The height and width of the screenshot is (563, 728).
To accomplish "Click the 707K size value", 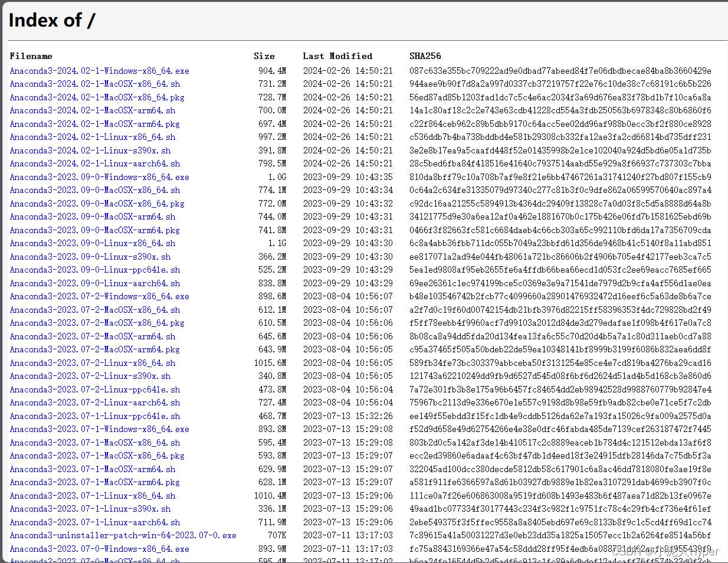I will pos(277,535).
